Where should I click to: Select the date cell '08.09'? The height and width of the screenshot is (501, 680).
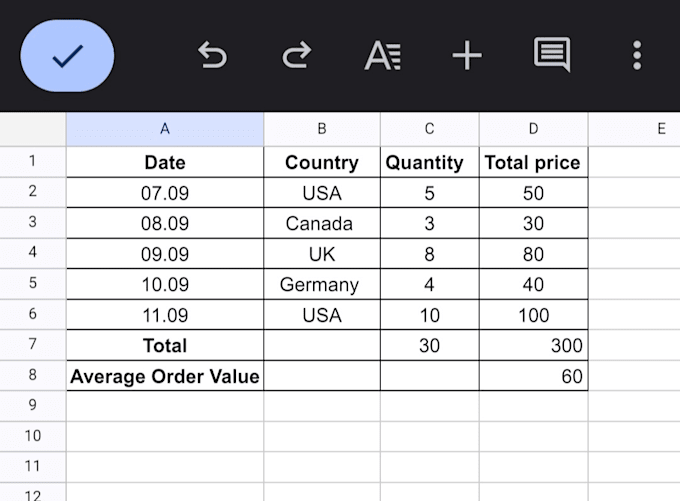click(x=165, y=223)
